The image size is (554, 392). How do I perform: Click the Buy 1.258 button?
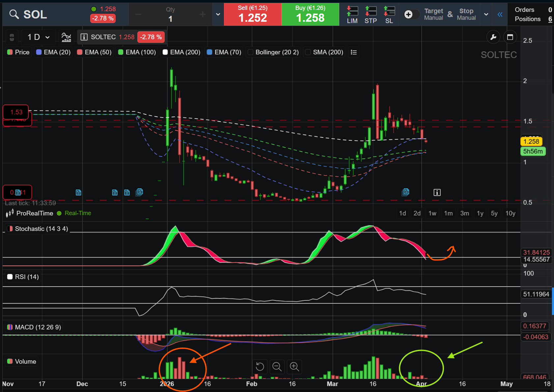click(310, 14)
